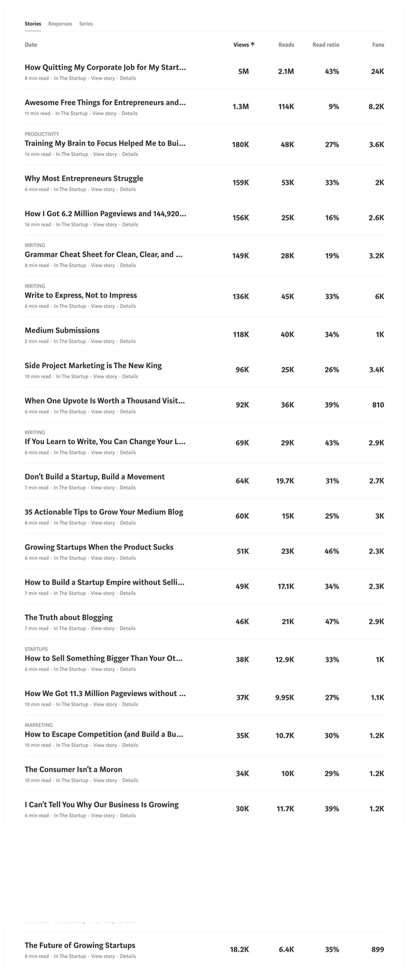Viewport: 408px width, 980px height.
Task: Open "Why Most Entrepreneurs Struggle" story title
Action: pos(83,178)
